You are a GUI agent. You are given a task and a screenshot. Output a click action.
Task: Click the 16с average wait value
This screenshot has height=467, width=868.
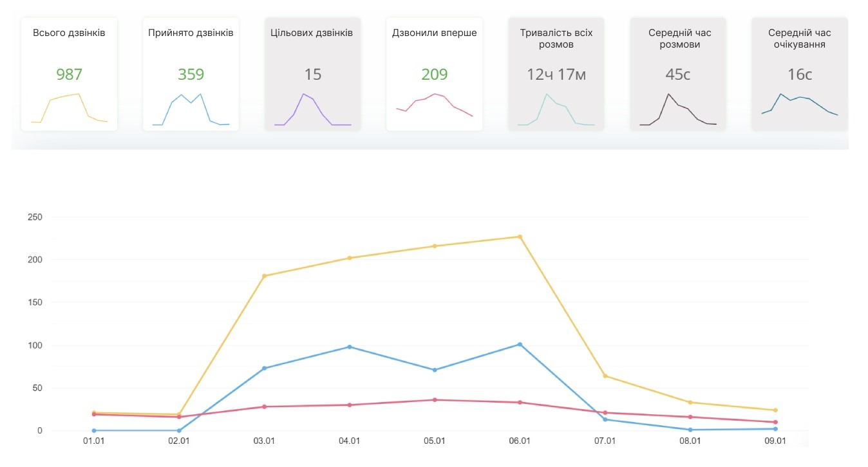click(x=800, y=75)
